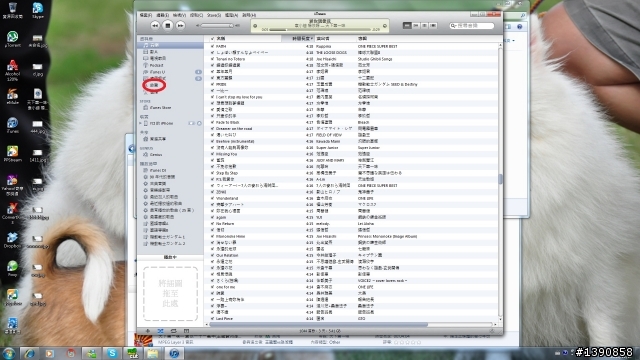
Task: Skip to the next track
Action: tap(180, 26)
